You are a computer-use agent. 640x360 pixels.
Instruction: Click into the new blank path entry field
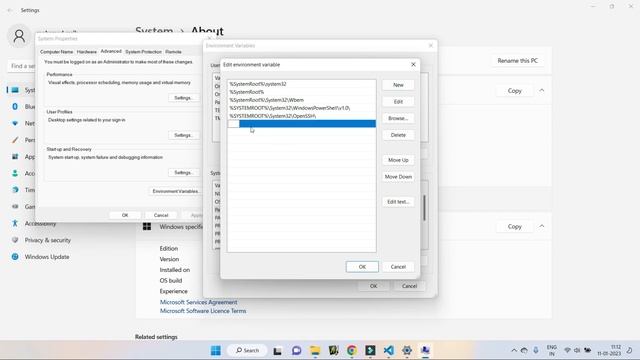302,124
